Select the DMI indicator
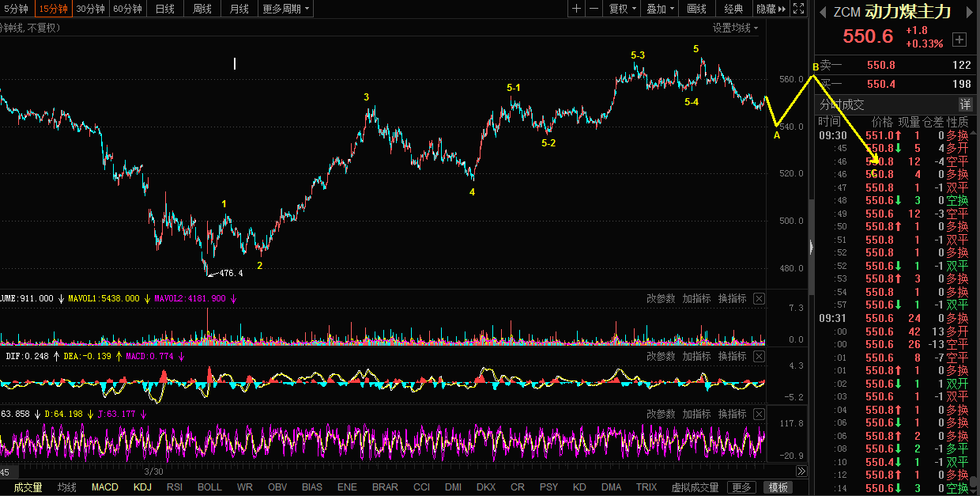Screen dimensions: 980x496 (454, 487)
